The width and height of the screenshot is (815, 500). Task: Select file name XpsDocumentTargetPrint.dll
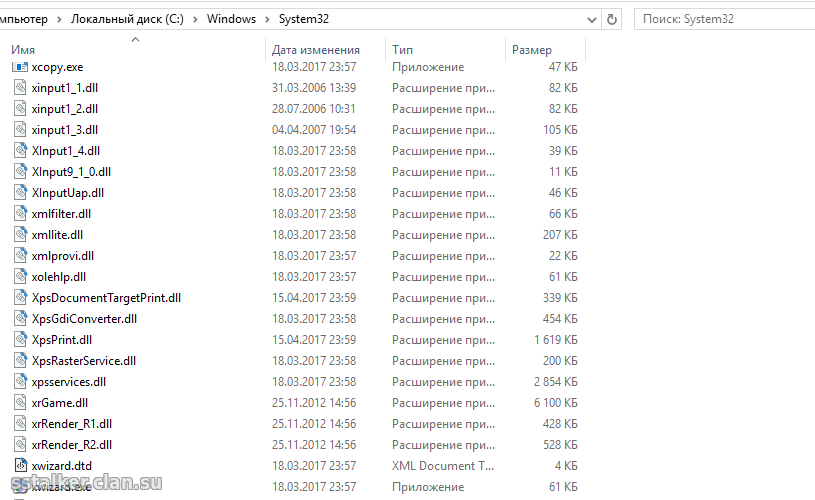106,298
